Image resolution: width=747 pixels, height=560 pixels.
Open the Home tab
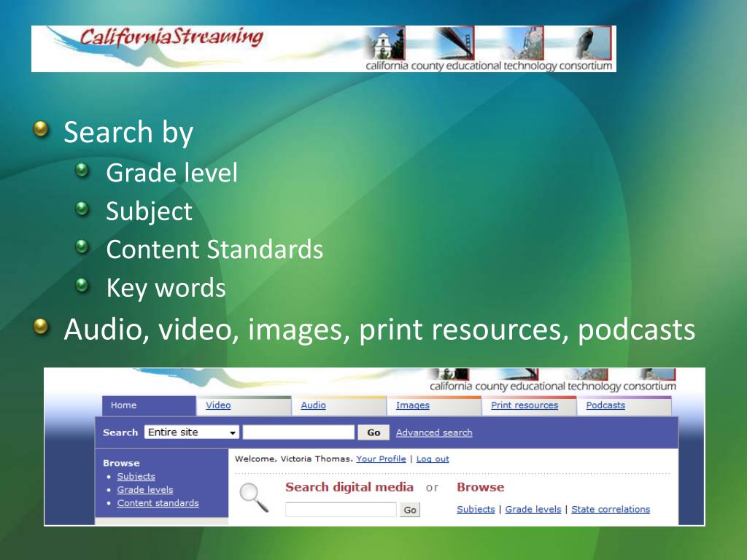(x=149, y=405)
